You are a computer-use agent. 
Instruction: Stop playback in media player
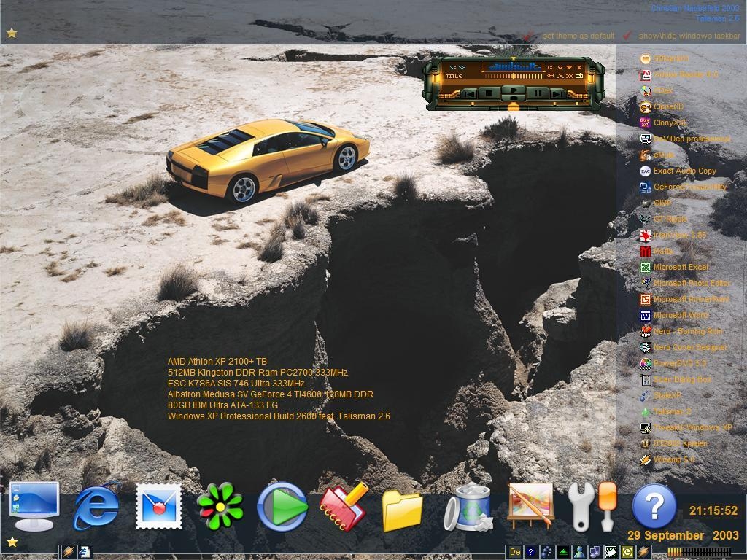(x=489, y=93)
